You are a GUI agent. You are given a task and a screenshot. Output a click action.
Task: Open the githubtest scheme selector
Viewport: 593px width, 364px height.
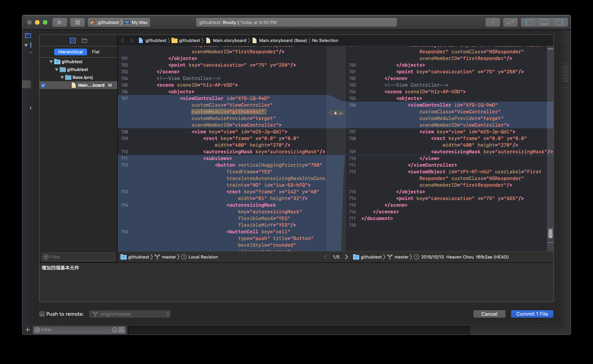[105, 22]
